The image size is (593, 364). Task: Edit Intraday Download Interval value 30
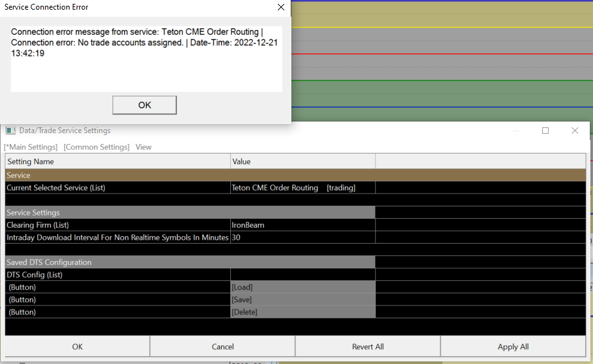click(302, 237)
